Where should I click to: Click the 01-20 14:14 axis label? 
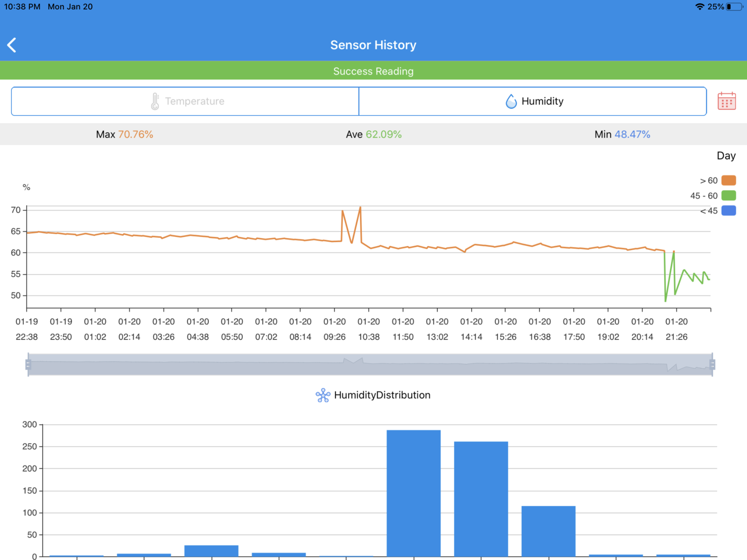[472, 329]
